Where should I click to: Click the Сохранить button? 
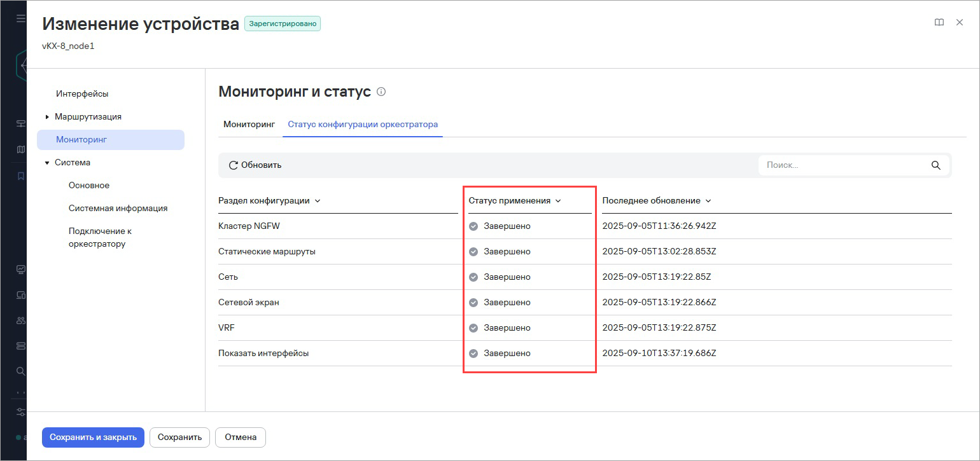(x=179, y=437)
